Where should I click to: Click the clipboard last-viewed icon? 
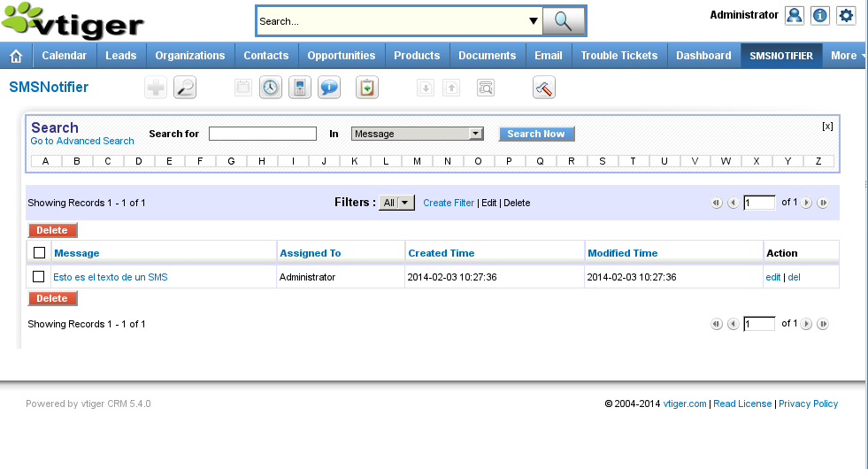tap(367, 88)
